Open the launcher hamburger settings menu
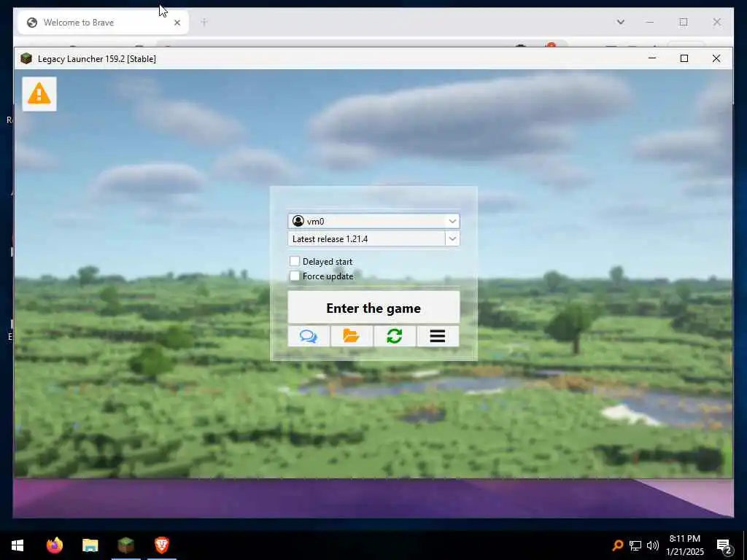The width and height of the screenshot is (747, 560). click(438, 336)
